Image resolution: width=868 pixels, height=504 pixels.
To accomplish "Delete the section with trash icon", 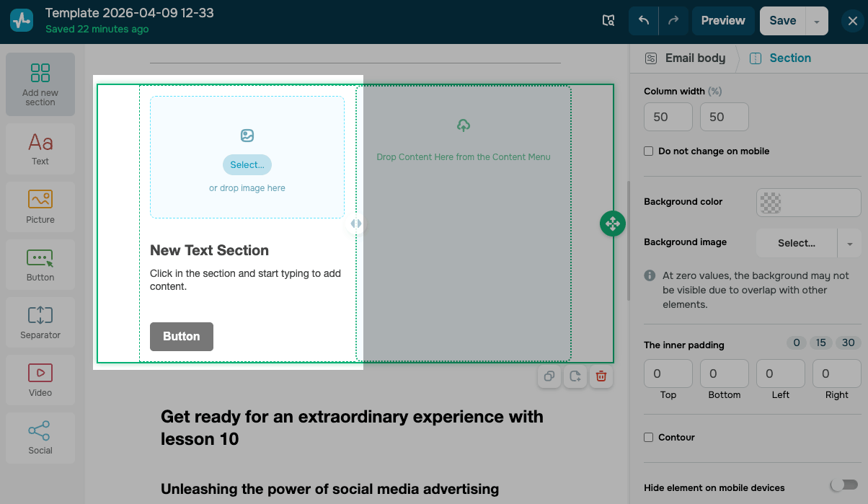I will click(x=601, y=376).
